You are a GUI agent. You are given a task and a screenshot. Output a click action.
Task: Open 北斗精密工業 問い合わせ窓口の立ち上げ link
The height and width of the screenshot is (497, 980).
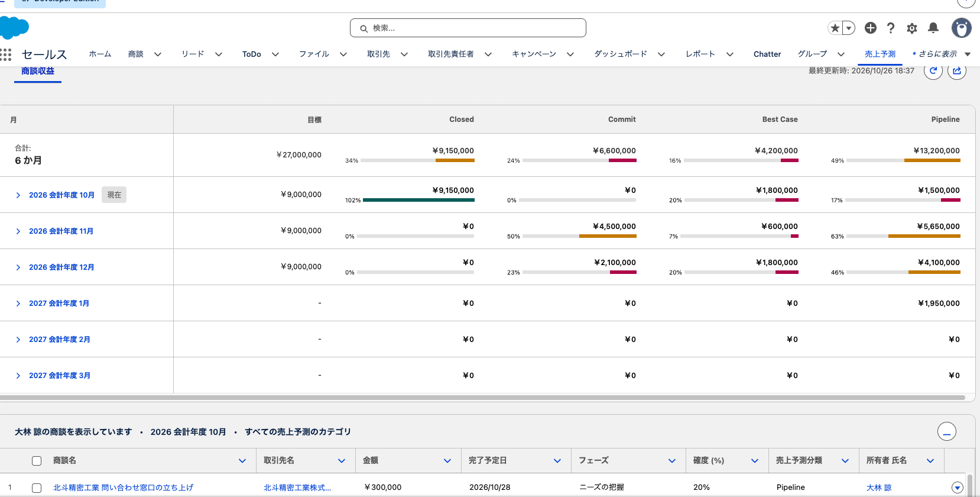[x=123, y=488]
